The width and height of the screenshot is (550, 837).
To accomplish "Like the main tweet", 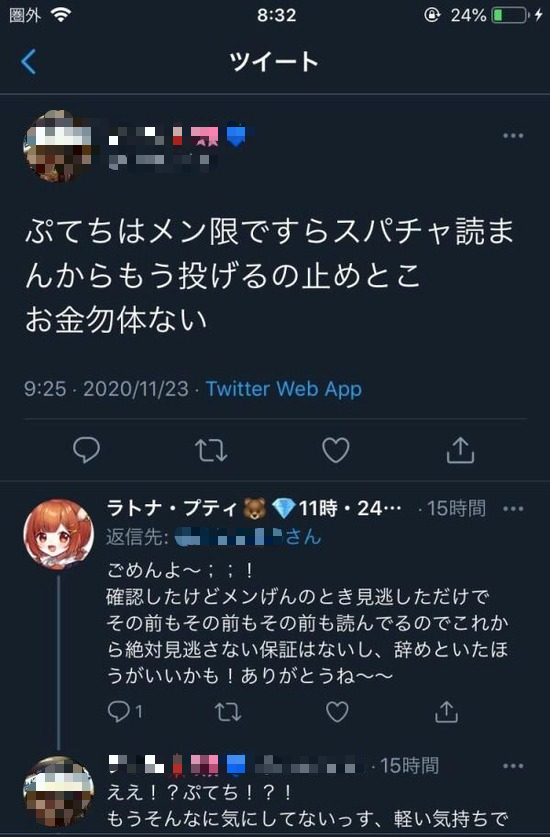I will (x=336, y=450).
